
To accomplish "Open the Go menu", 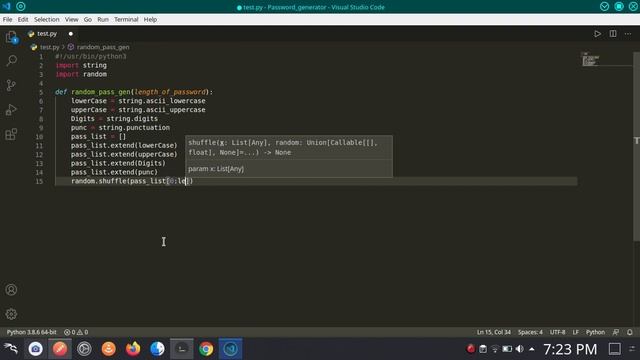I will [x=88, y=19].
